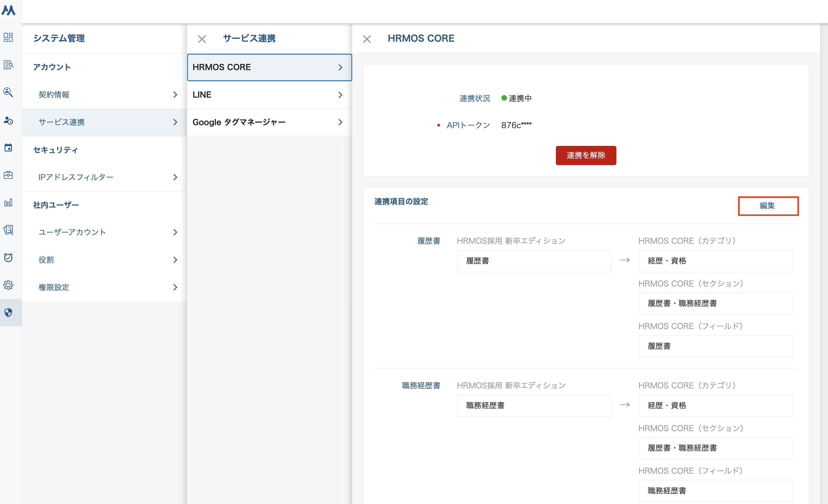Select Google タグマネージャー service

tap(269, 122)
